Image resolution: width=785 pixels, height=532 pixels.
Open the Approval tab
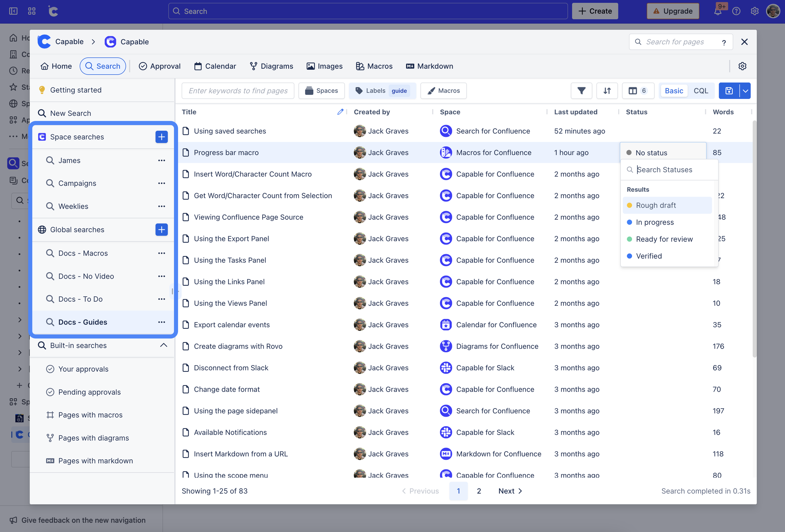tap(160, 66)
